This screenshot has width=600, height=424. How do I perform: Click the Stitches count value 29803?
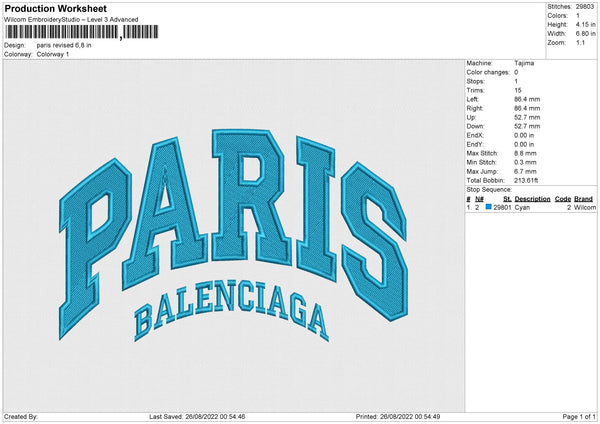click(x=585, y=6)
